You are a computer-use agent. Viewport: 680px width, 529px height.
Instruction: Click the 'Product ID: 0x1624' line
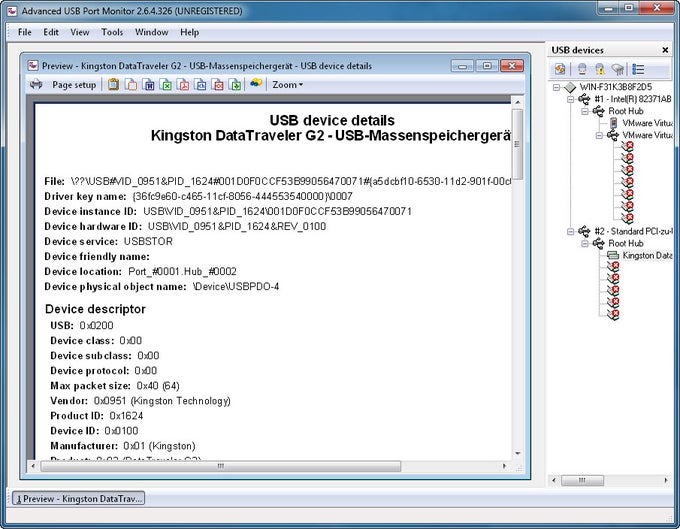(96, 416)
